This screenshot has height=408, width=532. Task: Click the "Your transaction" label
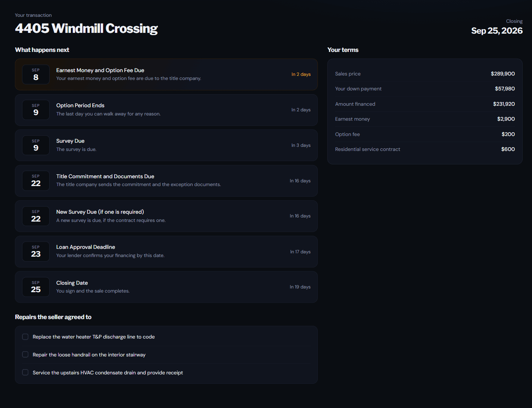[33, 15]
